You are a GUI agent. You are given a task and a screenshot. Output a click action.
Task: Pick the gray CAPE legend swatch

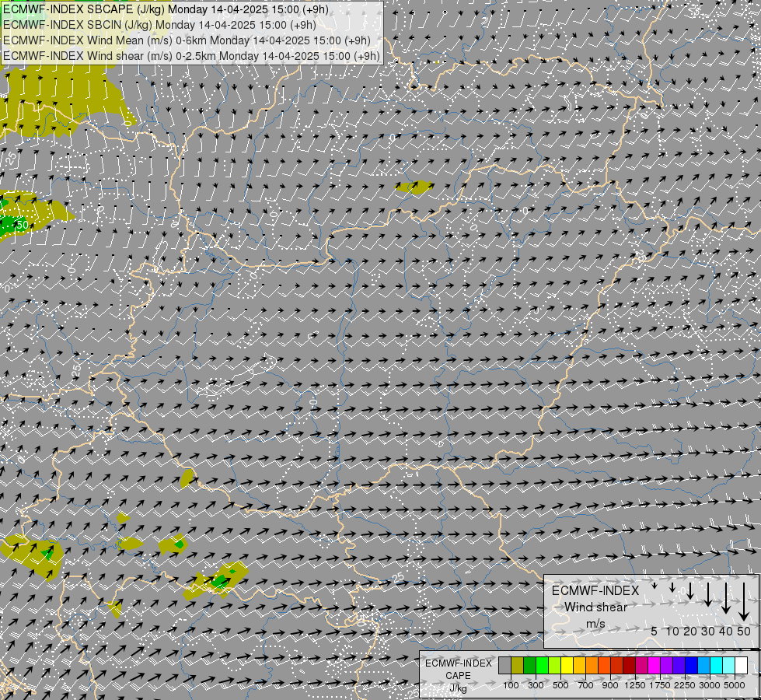(x=504, y=666)
